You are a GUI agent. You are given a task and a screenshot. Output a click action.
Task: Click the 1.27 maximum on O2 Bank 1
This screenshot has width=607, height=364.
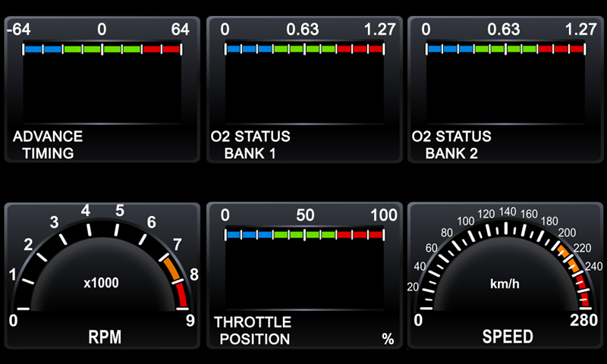[x=380, y=30]
